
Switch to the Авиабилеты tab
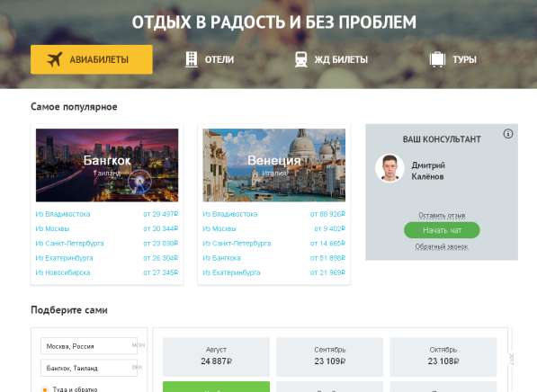92,59
